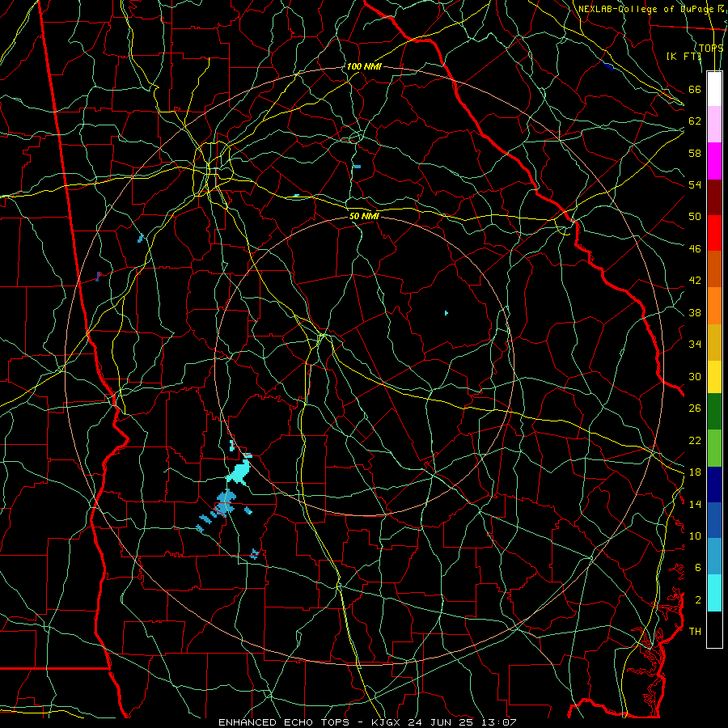Click the ENHANCED ECHO TOPS product title
The width and height of the screenshot is (728, 728).
click(x=284, y=722)
